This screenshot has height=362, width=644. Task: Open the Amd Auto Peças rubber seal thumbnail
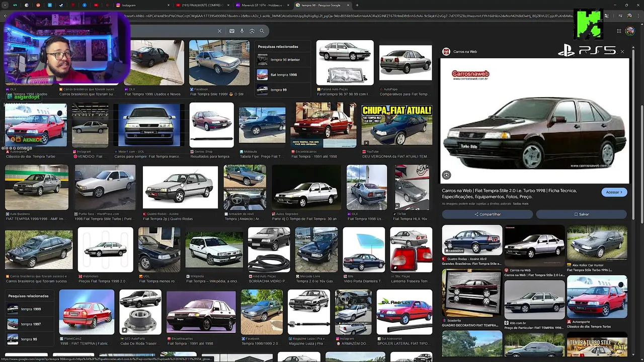269,250
